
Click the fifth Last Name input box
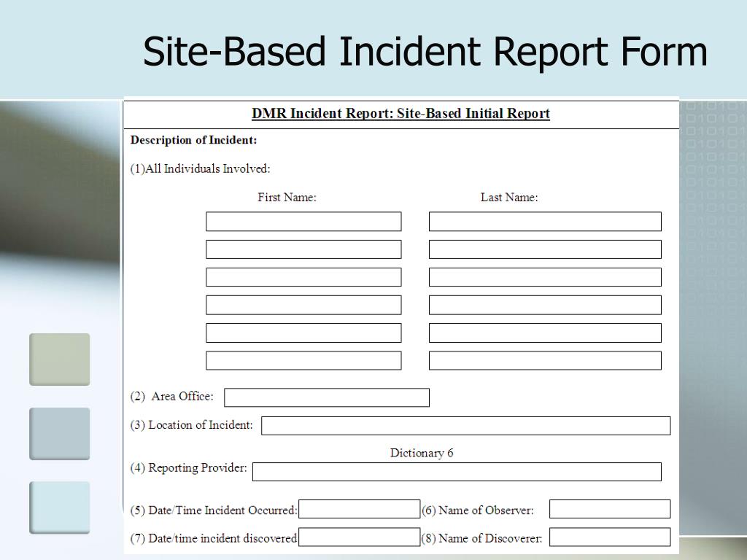point(545,332)
